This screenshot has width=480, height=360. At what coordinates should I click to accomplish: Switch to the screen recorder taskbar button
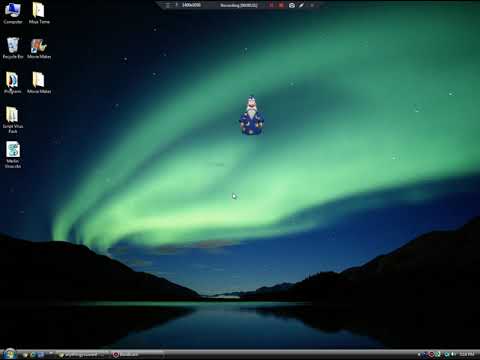[x=137, y=355]
